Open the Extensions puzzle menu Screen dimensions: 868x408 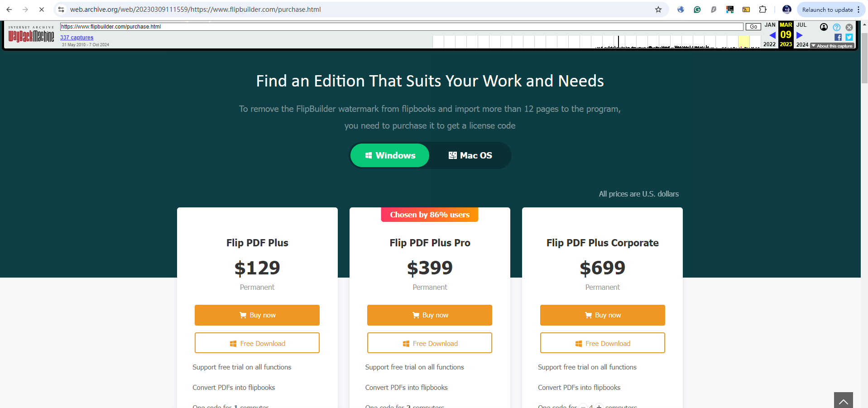763,10
